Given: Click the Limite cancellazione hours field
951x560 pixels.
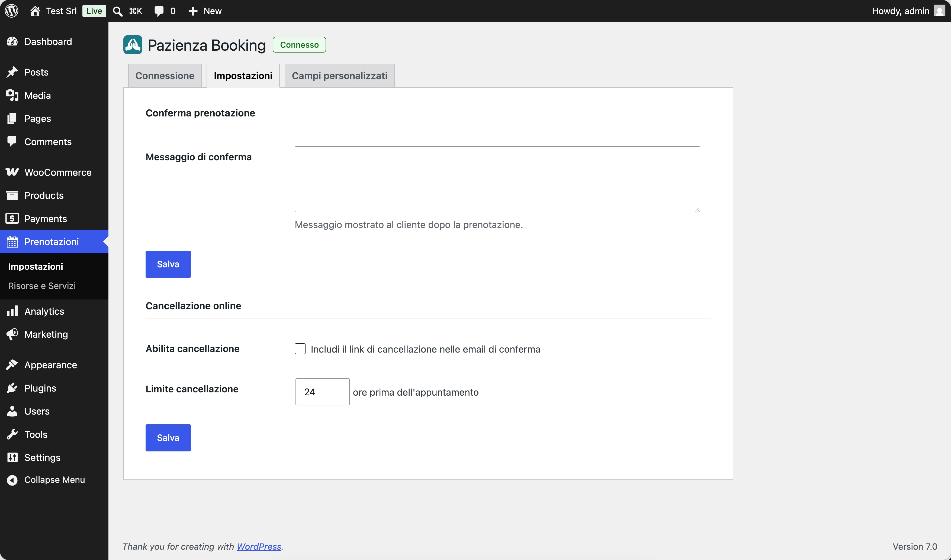Looking at the screenshot, I should coord(323,392).
